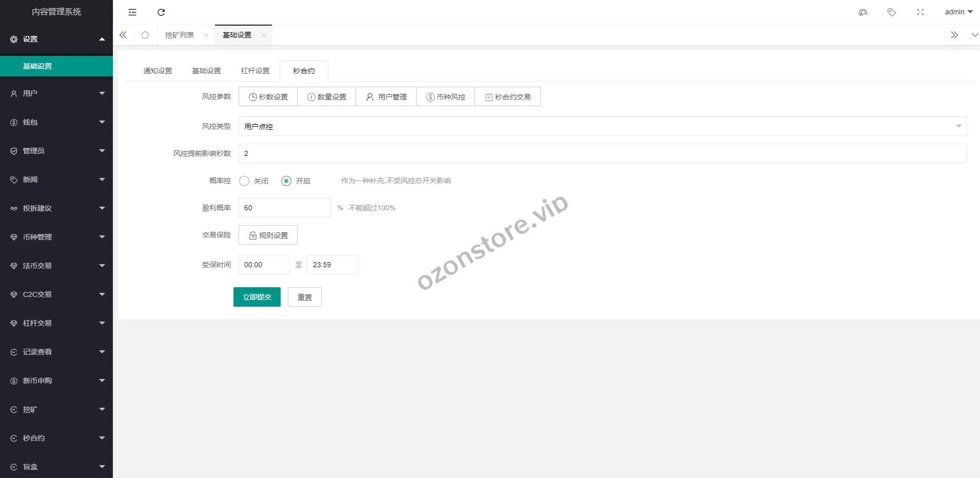Click the 盈利概率 input field
Screen dimensions: 980x478
tap(285, 208)
